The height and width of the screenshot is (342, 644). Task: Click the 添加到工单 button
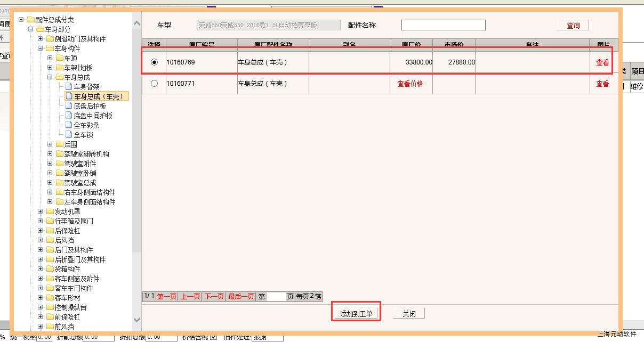[x=356, y=314]
